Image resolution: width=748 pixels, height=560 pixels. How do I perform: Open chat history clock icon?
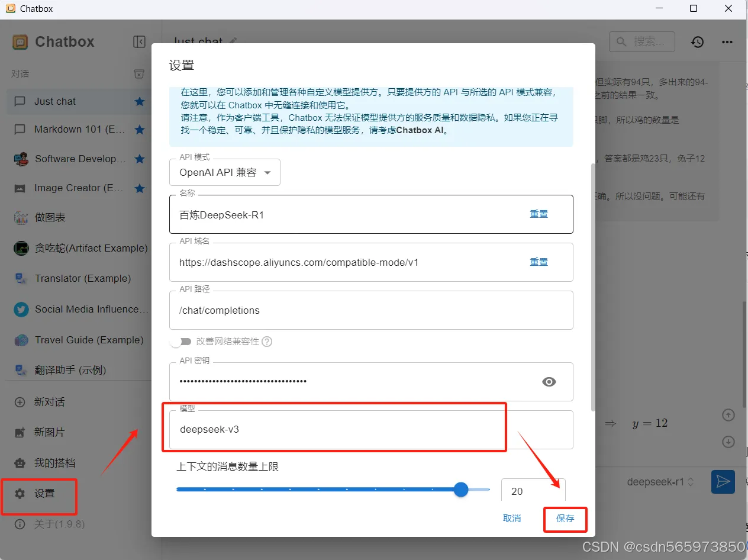pos(698,42)
